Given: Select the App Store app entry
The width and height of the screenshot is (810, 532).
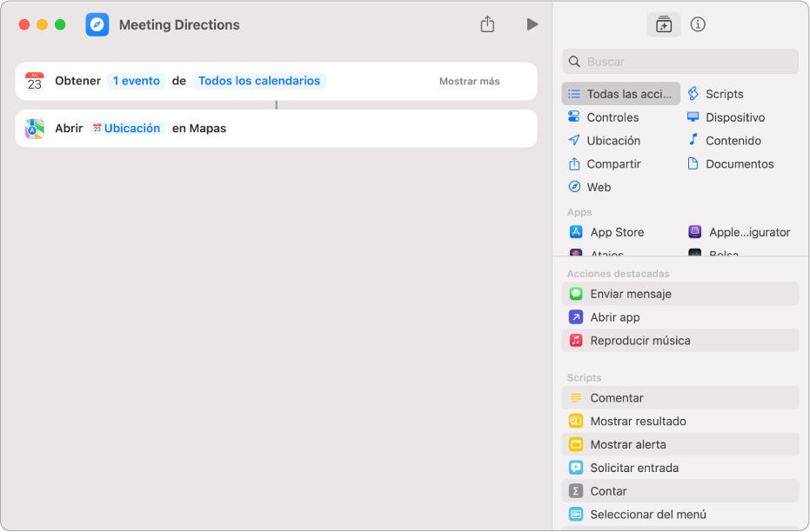Looking at the screenshot, I should [x=616, y=232].
